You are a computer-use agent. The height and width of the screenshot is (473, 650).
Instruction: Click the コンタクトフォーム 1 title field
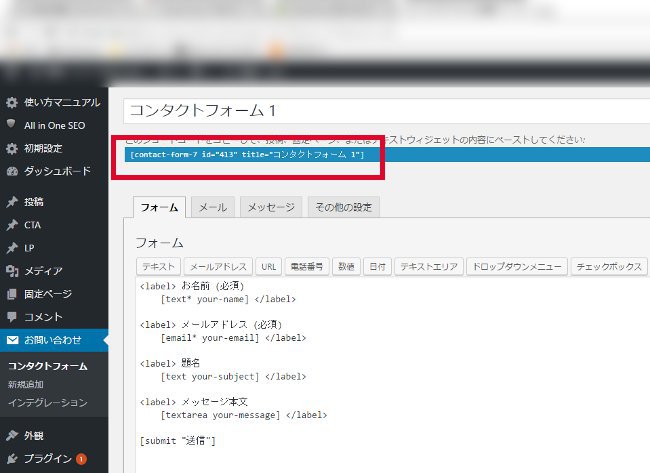click(387, 112)
